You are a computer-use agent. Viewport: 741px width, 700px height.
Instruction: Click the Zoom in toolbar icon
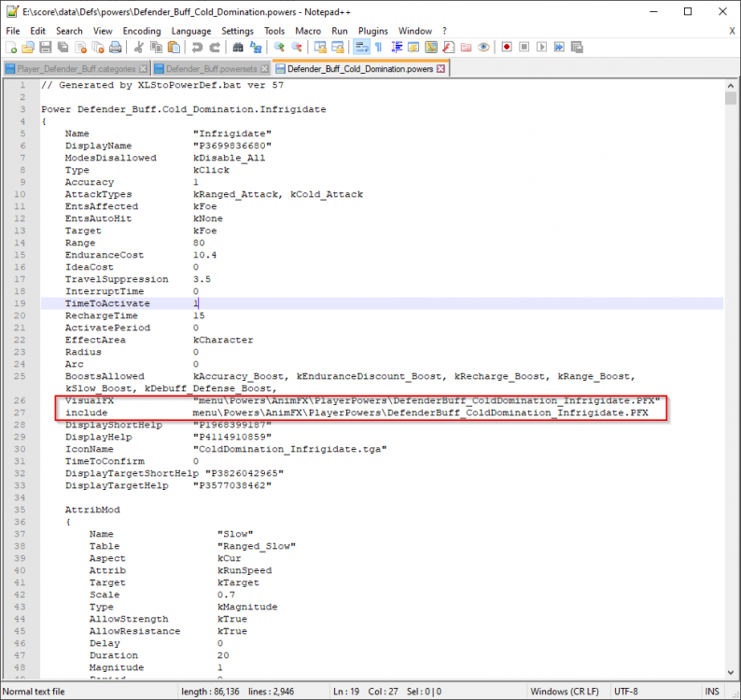[278, 48]
